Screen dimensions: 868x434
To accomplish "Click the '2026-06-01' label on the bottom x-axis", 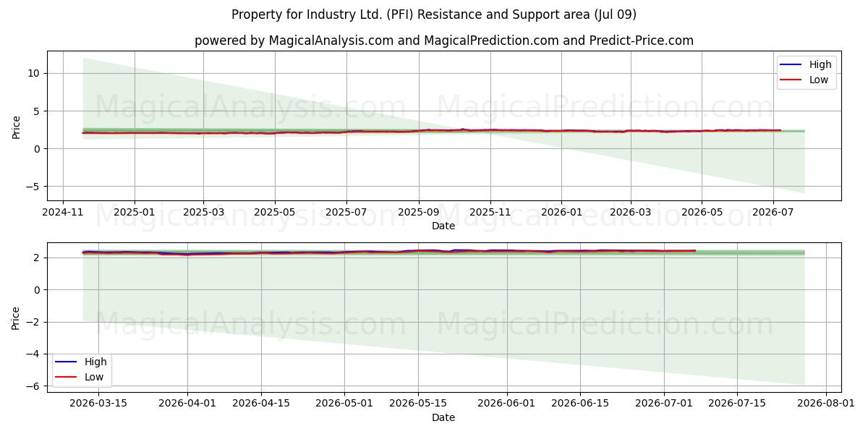I will point(507,404).
